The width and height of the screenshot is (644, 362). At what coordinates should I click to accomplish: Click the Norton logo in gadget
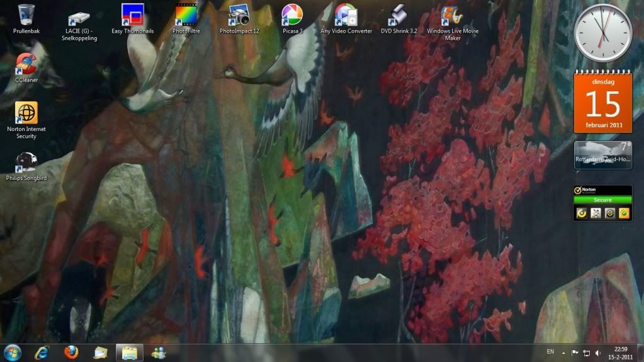point(585,190)
